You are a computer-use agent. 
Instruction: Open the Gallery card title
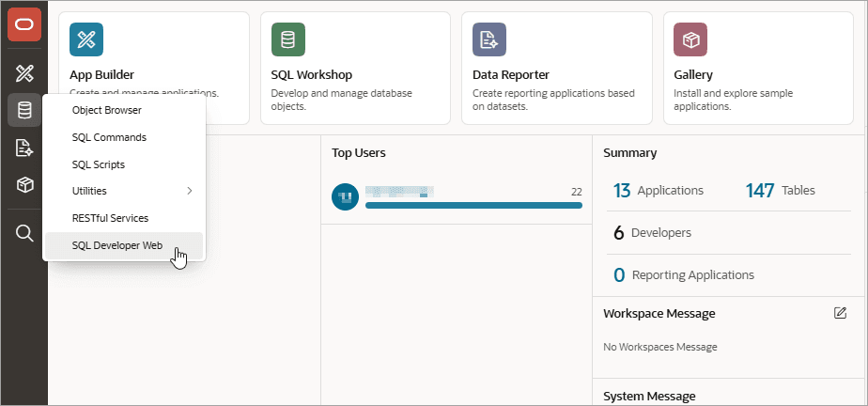(x=693, y=75)
